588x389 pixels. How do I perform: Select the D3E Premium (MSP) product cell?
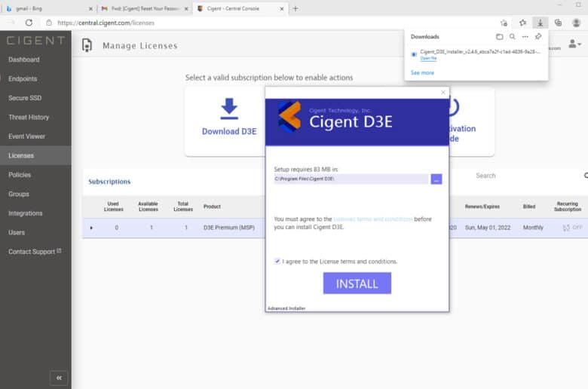(229, 228)
